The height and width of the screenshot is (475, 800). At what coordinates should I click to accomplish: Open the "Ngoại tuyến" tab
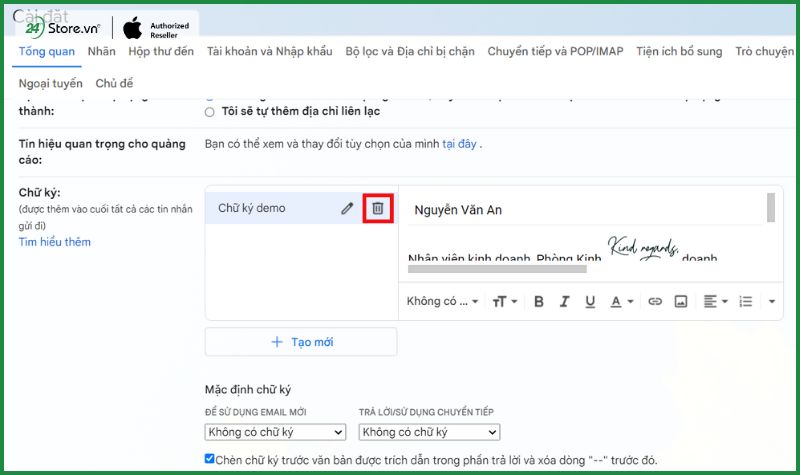tap(51, 83)
